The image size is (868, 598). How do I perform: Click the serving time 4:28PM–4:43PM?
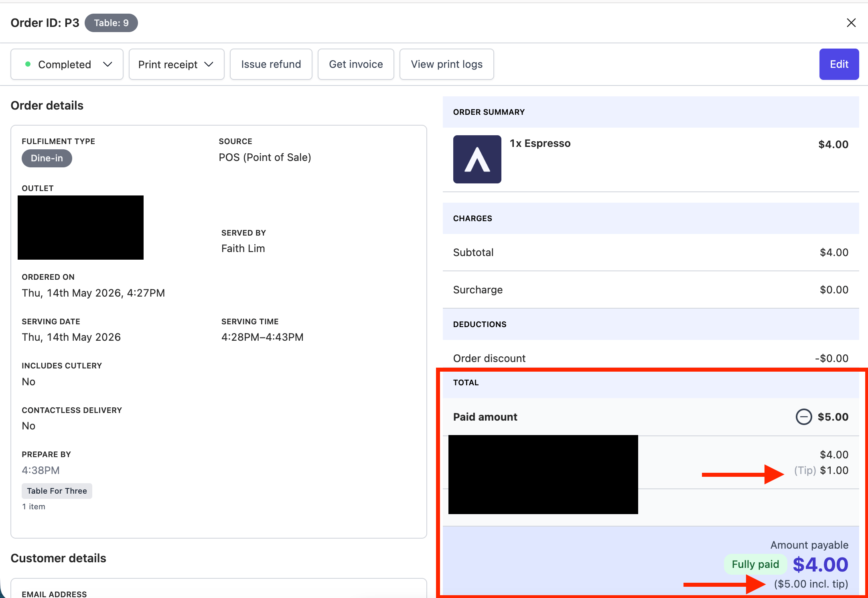click(262, 337)
